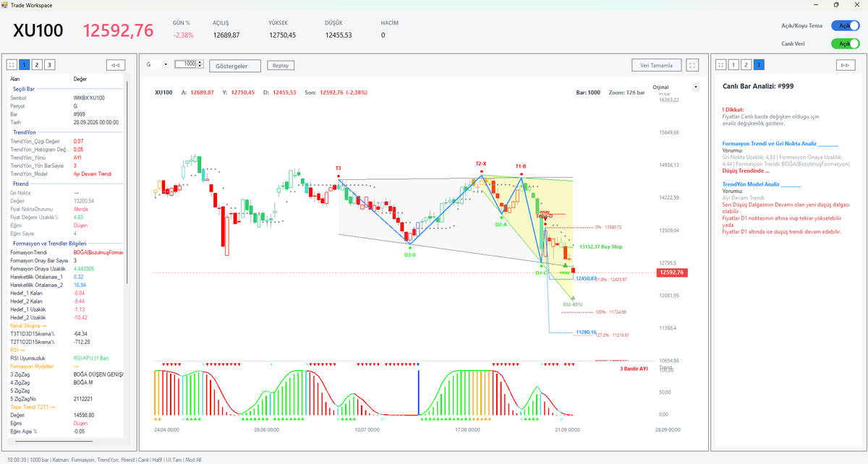Collapse the left panel with double-arrow button
868x464 pixels.
[x=115, y=65]
